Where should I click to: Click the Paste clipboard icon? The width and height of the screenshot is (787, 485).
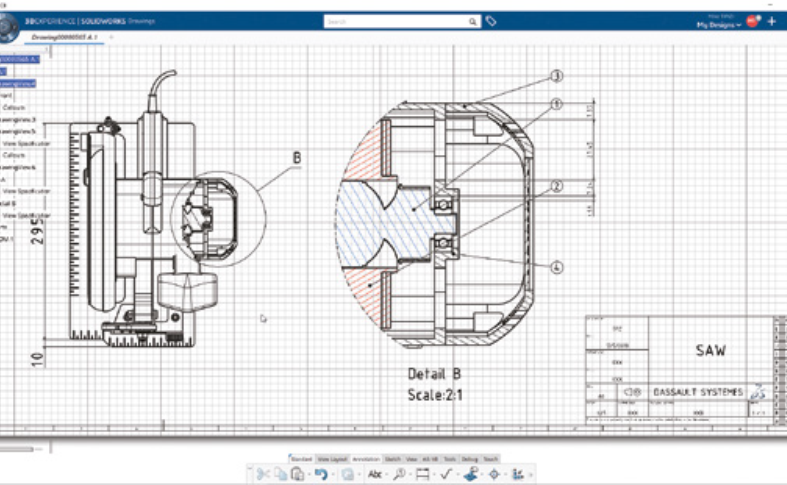(297, 474)
